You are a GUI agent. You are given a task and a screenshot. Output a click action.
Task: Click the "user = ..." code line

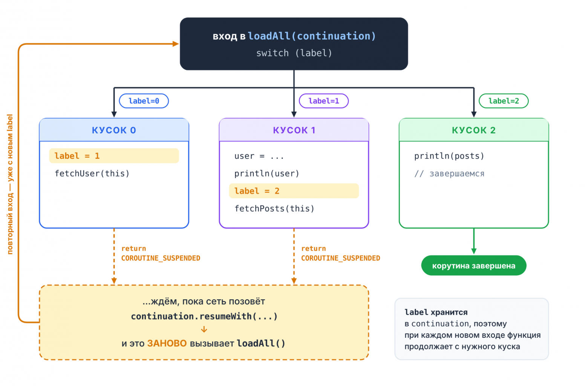pos(259,156)
